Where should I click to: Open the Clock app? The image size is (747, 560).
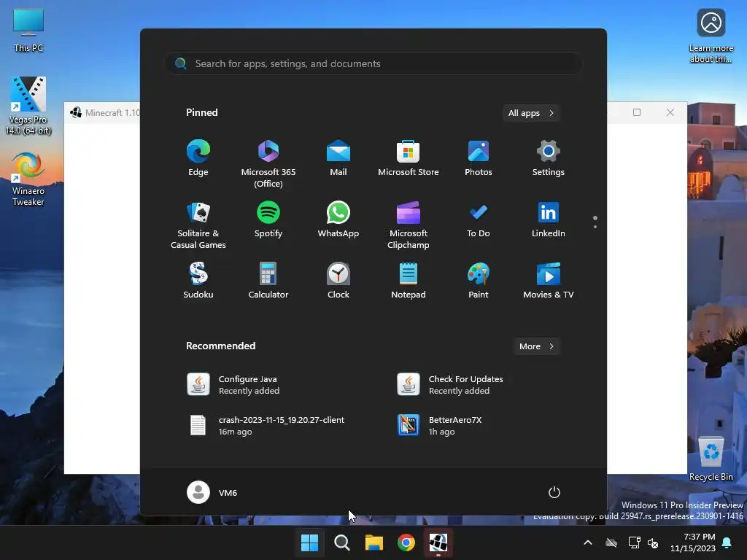pos(338,281)
